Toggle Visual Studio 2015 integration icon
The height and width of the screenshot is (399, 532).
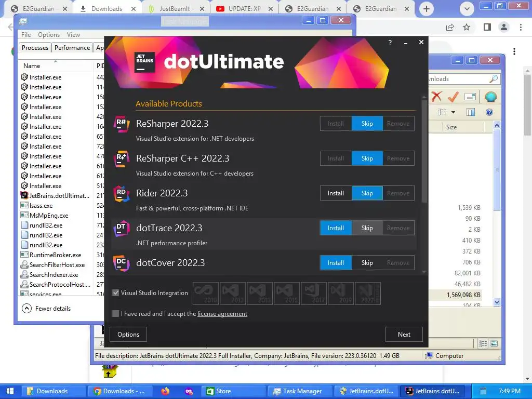287,294
